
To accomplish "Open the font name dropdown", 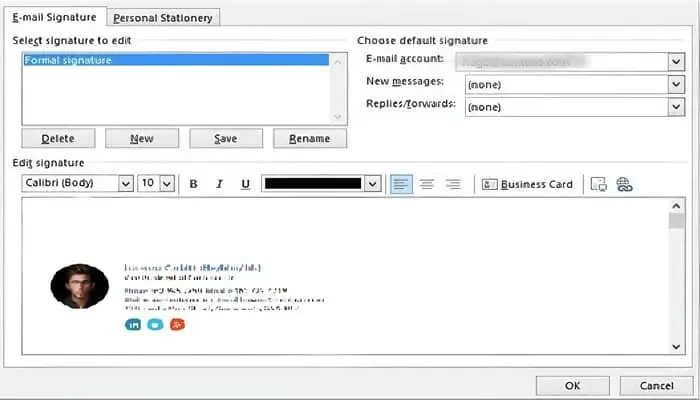I will click(125, 184).
